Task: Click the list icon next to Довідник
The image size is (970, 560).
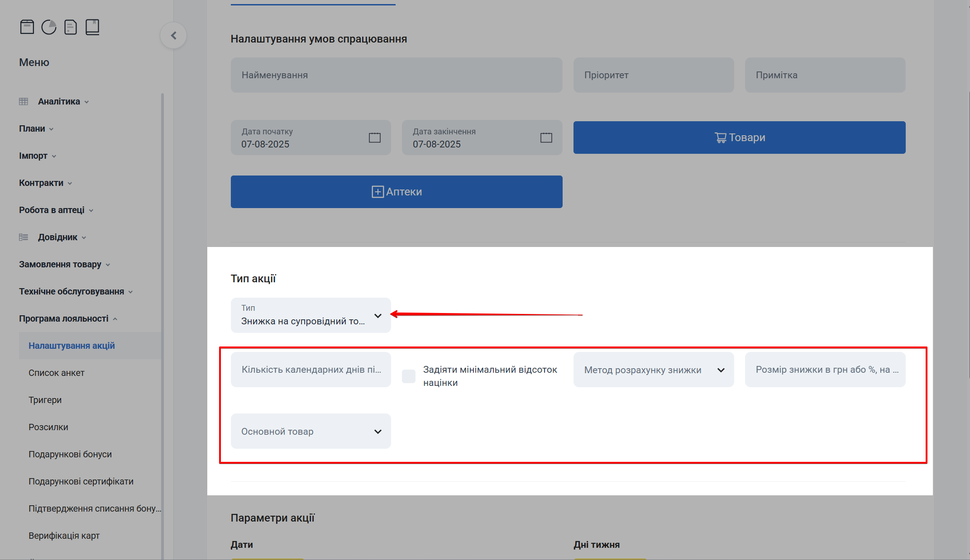Action: [x=24, y=237]
